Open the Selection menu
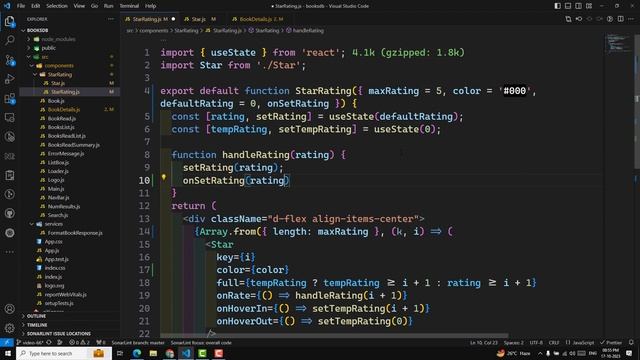 [57, 6]
